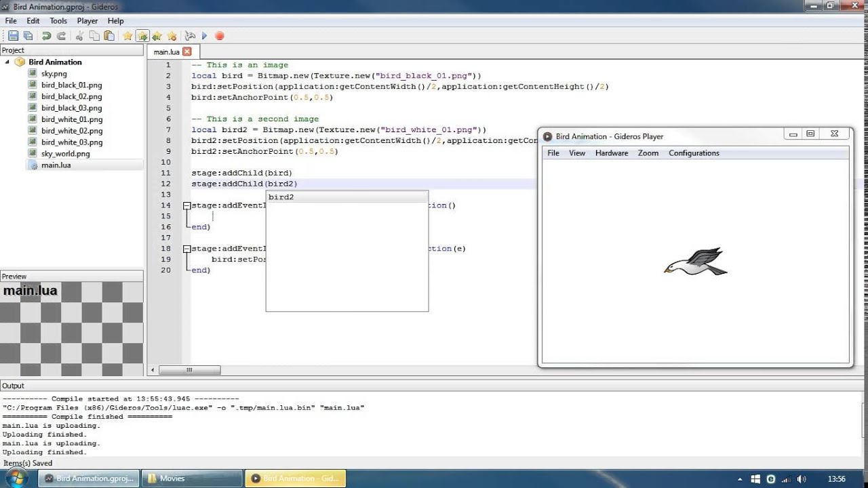The image size is (868, 488).
Task: Select bird_black_03.png in the Project tree
Action: pyautogui.click(x=71, y=108)
